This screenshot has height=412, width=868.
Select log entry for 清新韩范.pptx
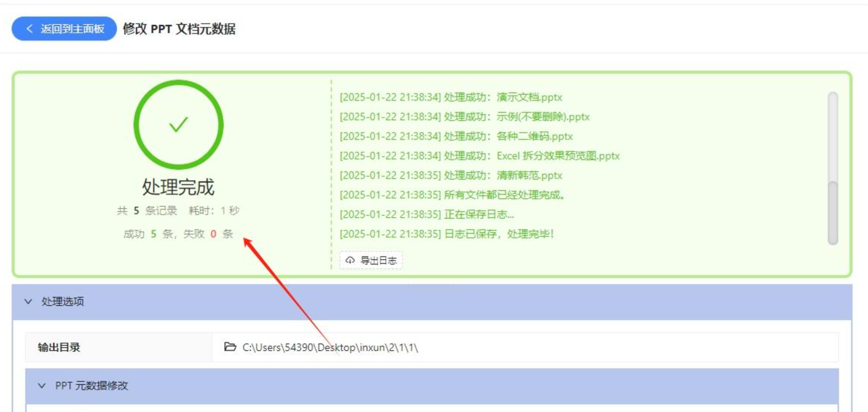(451, 176)
